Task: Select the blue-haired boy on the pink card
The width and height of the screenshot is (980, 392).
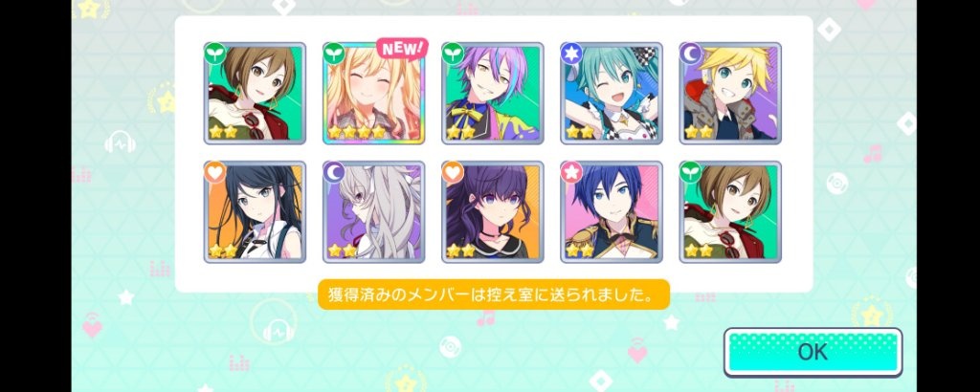Action: 612,211
